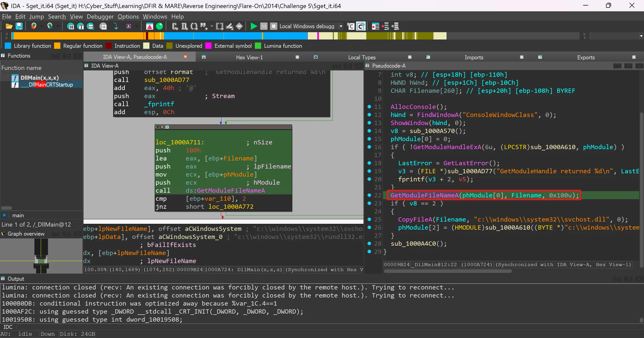Screen dimensions: 644x338
Task: Expand the navigation band dropdown arrow
Action: coord(641,36)
